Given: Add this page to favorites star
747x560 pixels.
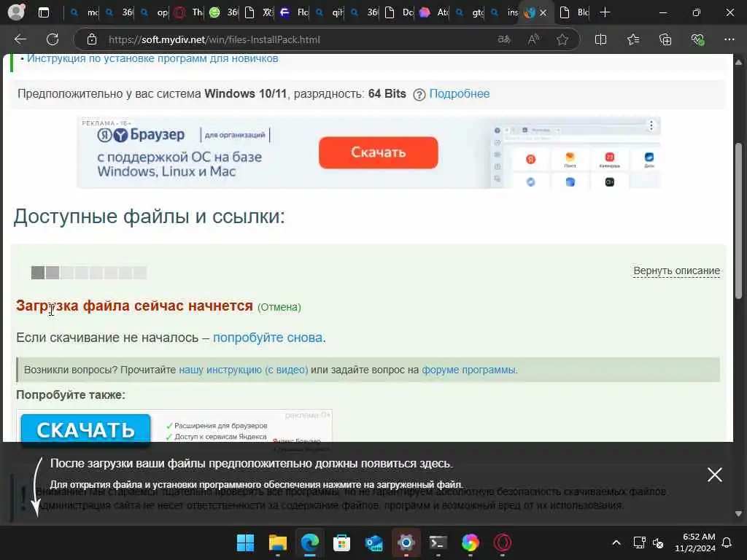Looking at the screenshot, I should (x=562, y=39).
